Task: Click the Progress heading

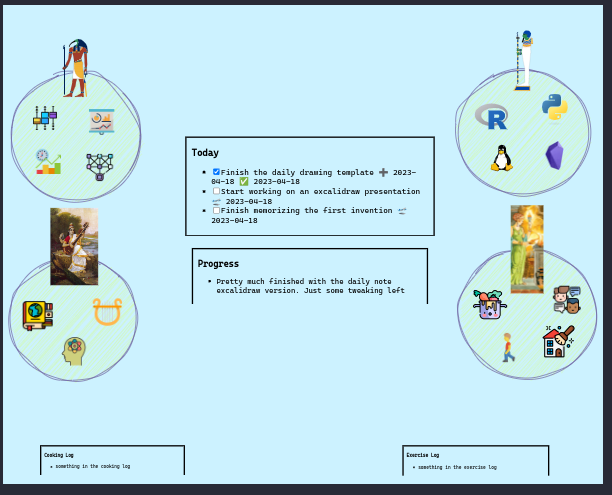Action: click(x=218, y=264)
